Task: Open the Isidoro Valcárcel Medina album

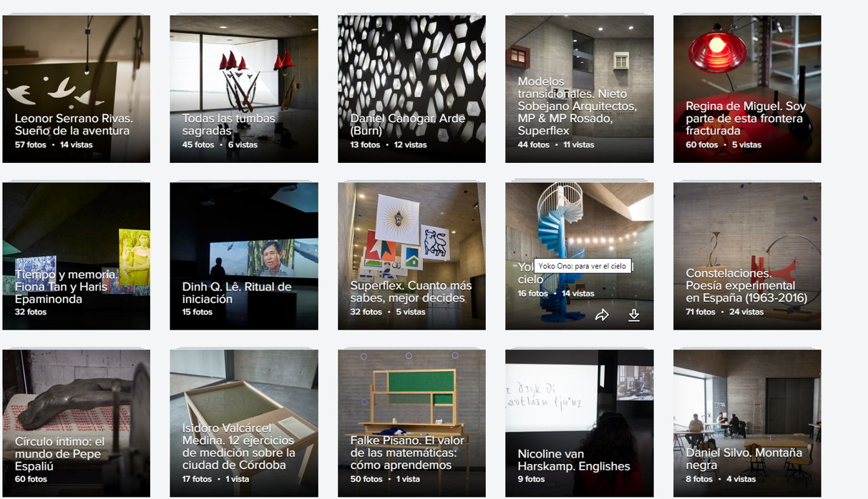Action: click(244, 423)
